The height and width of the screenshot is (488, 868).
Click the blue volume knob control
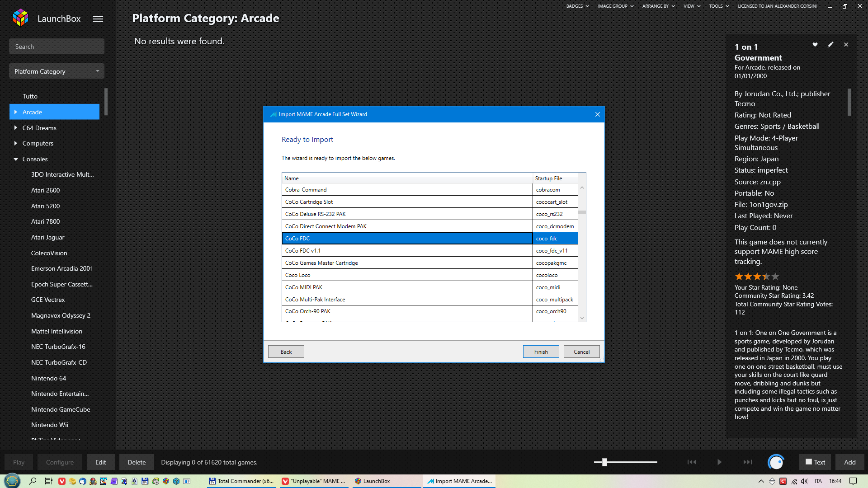pos(776,462)
